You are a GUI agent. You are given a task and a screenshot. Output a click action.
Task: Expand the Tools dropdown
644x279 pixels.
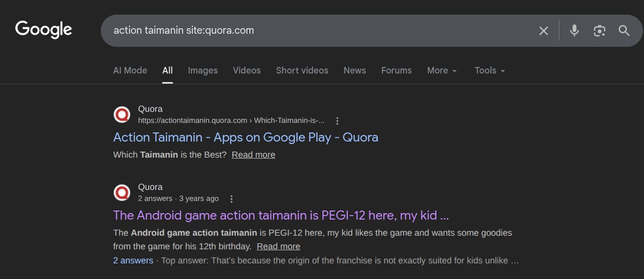click(x=490, y=71)
